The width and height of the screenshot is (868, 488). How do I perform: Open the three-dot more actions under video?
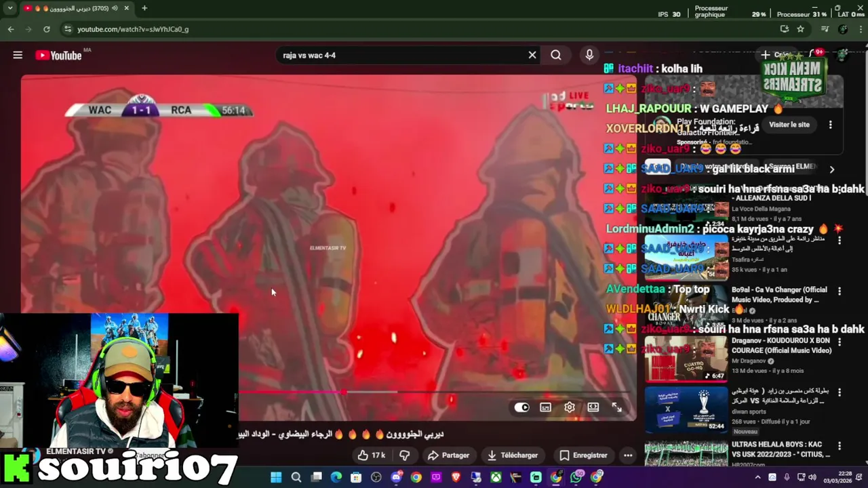pos(628,455)
